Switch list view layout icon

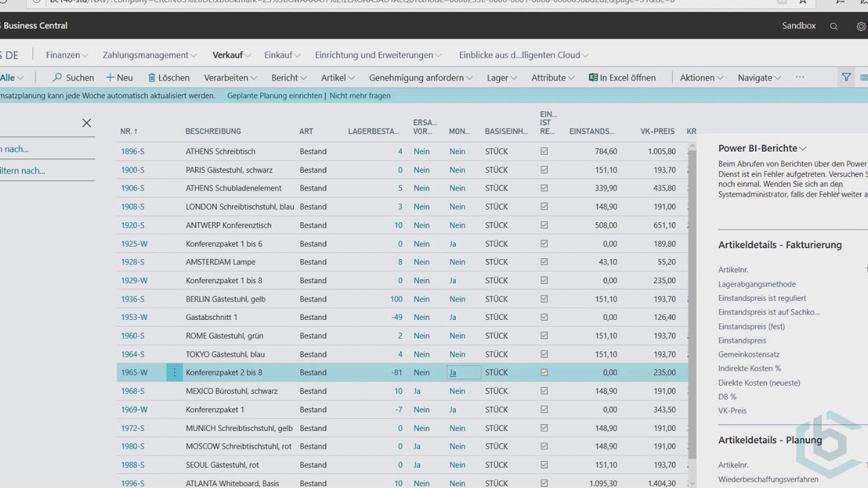tap(864, 77)
